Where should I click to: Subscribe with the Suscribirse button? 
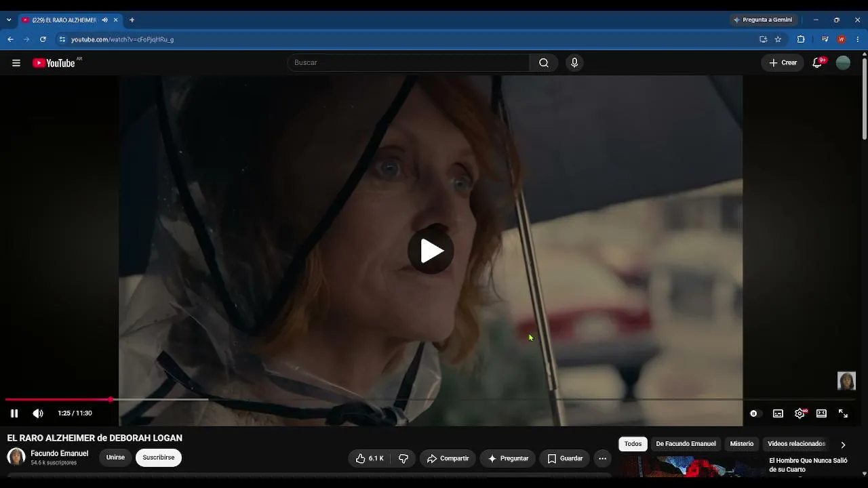(x=159, y=457)
